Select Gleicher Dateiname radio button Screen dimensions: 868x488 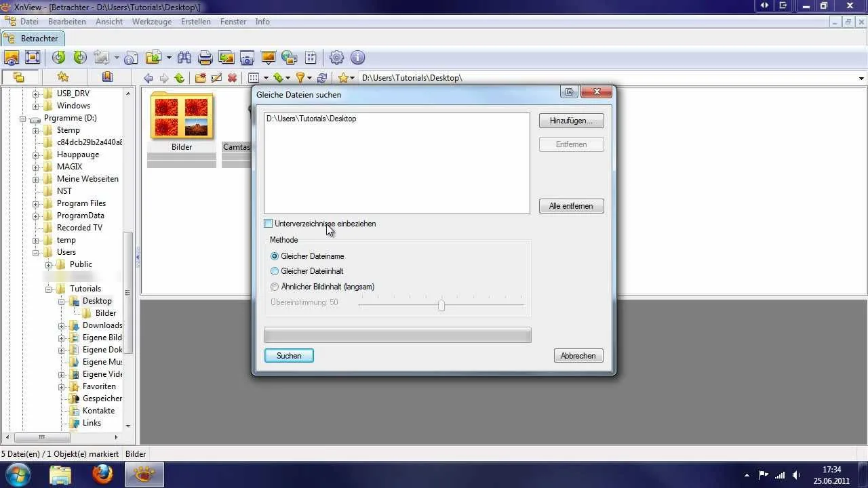(x=275, y=256)
